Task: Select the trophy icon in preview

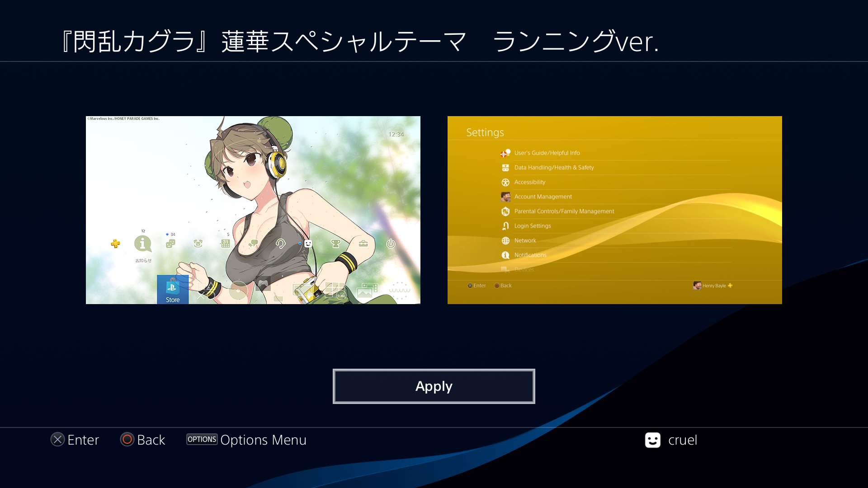Action: coord(335,244)
